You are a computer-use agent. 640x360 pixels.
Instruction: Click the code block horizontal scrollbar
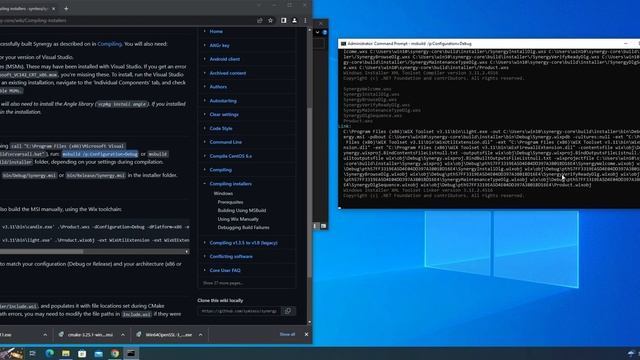coord(42,252)
